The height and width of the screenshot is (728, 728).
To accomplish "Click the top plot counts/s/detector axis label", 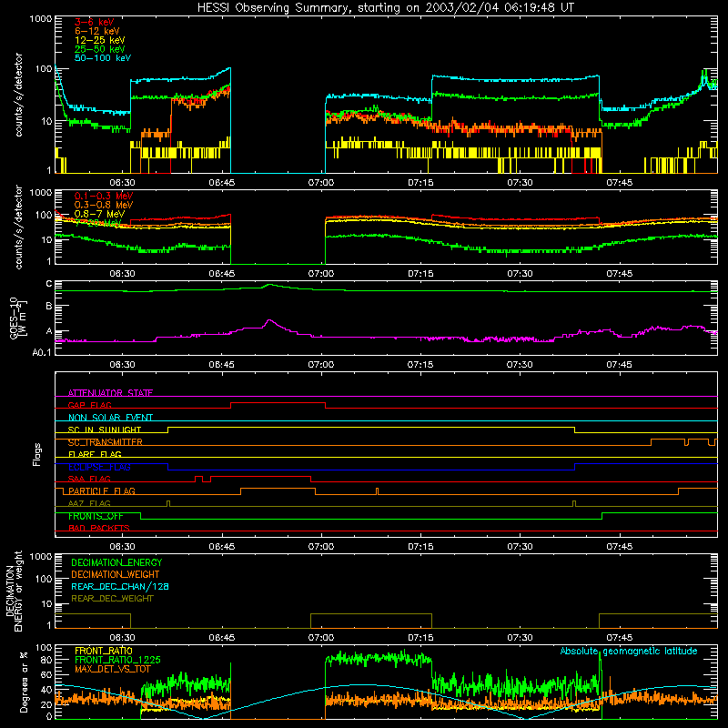I will tap(18, 95).
